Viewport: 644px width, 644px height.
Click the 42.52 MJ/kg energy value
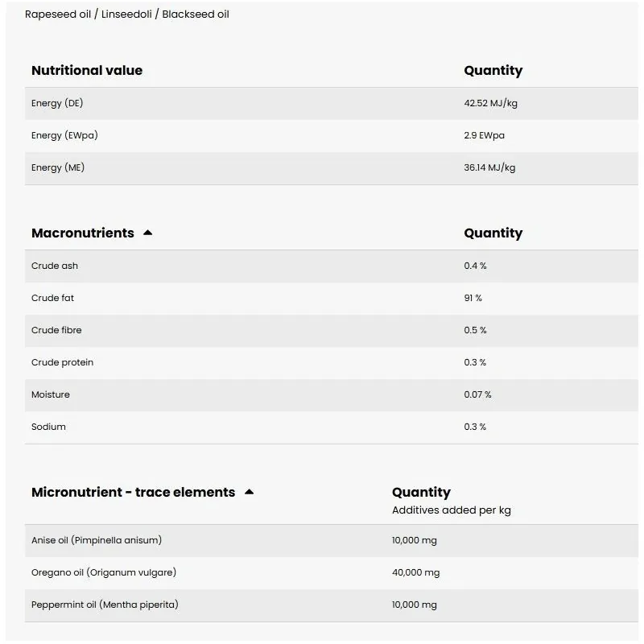tap(490, 103)
